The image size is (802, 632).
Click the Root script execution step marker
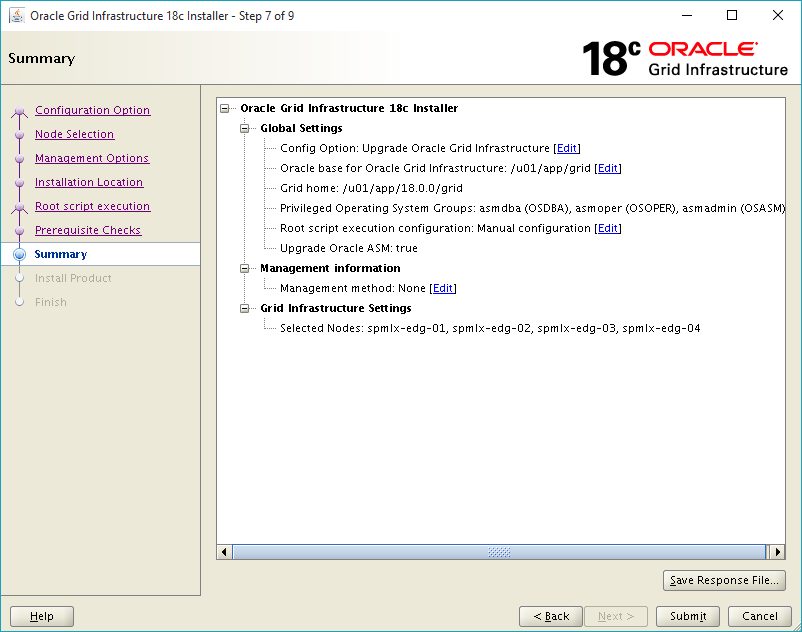pos(19,207)
